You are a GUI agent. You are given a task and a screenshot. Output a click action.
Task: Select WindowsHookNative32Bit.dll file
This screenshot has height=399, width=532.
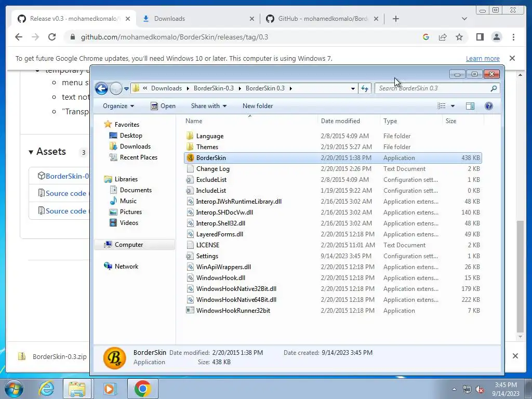[236, 289]
